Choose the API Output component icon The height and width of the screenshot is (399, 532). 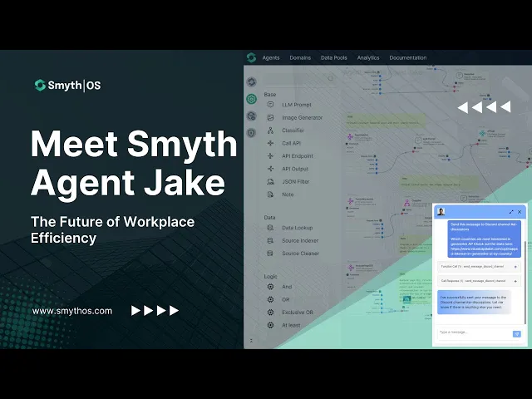(x=270, y=169)
